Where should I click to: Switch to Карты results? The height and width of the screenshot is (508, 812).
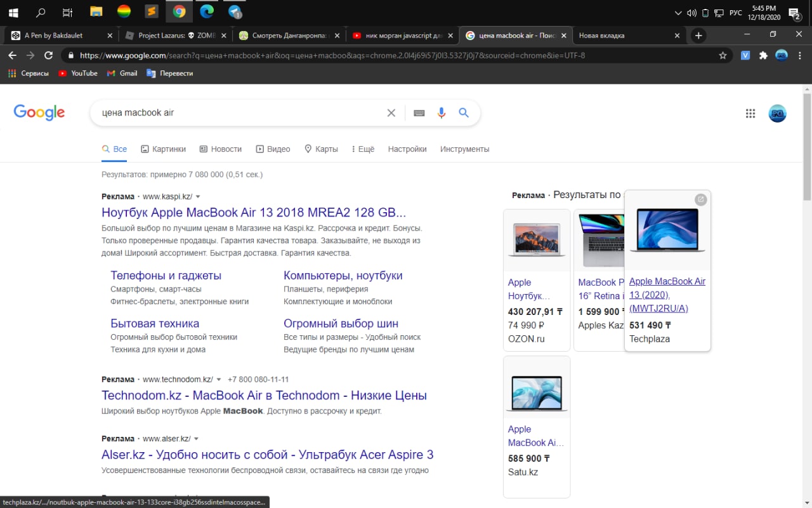(x=321, y=149)
